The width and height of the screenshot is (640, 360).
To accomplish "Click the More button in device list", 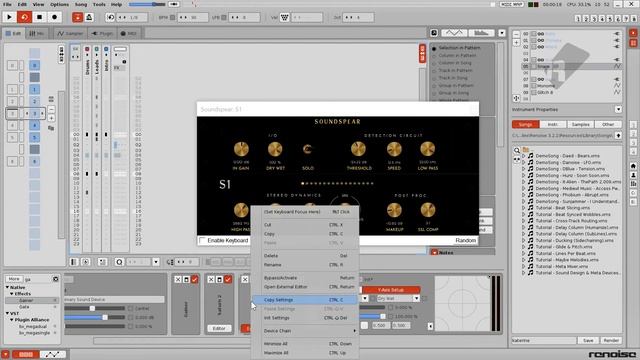I will click(14, 279).
